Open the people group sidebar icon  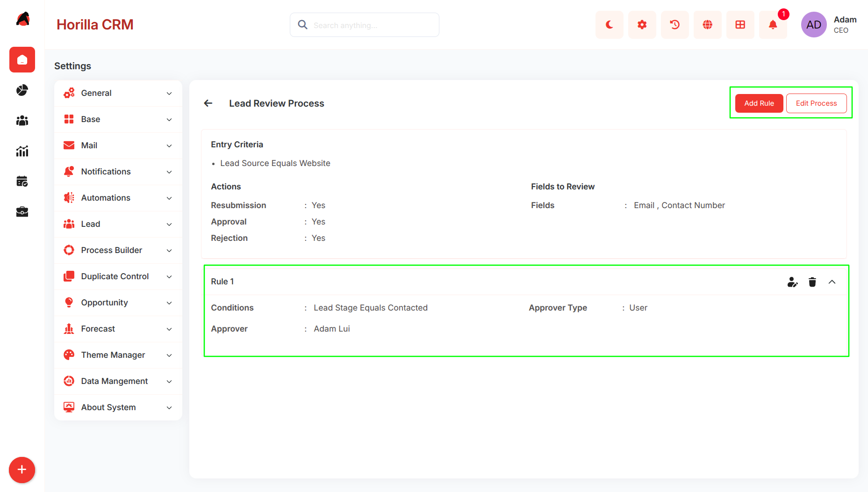click(x=22, y=121)
